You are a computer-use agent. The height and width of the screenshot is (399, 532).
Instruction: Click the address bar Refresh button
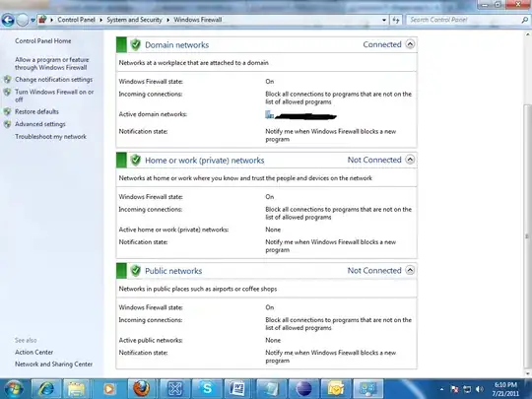click(x=396, y=20)
